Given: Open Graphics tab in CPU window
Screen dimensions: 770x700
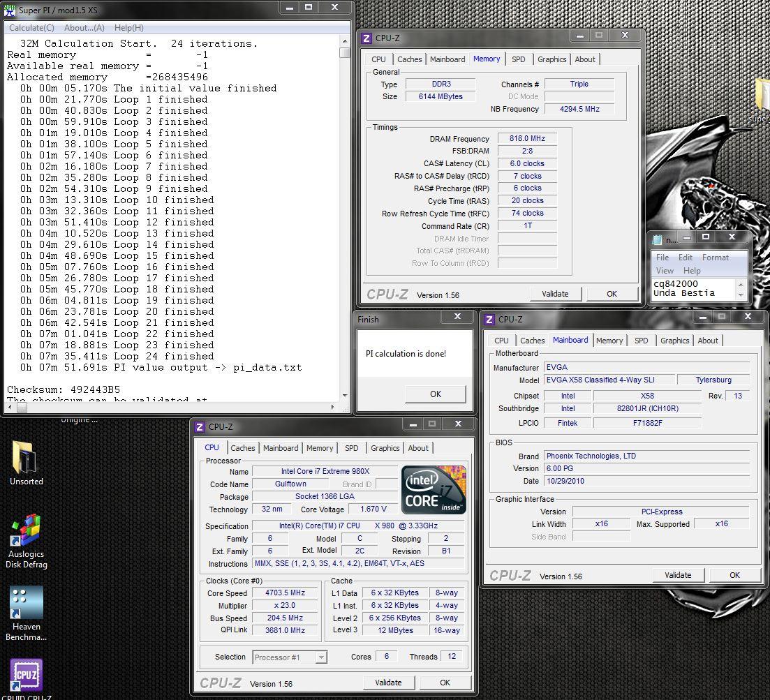Looking at the screenshot, I should [x=385, y=448].
